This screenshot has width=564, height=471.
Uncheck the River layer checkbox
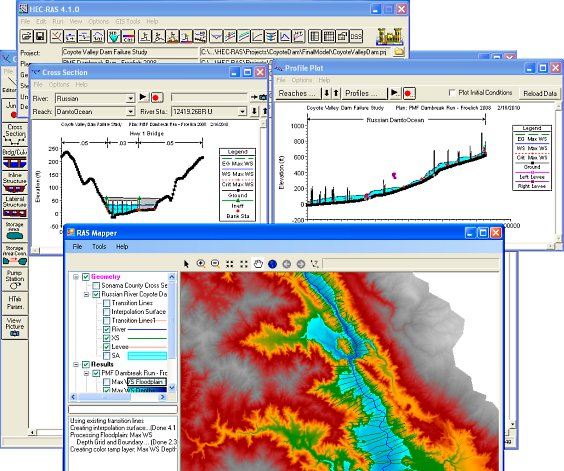pyautogui.click(x=106, y=329)
